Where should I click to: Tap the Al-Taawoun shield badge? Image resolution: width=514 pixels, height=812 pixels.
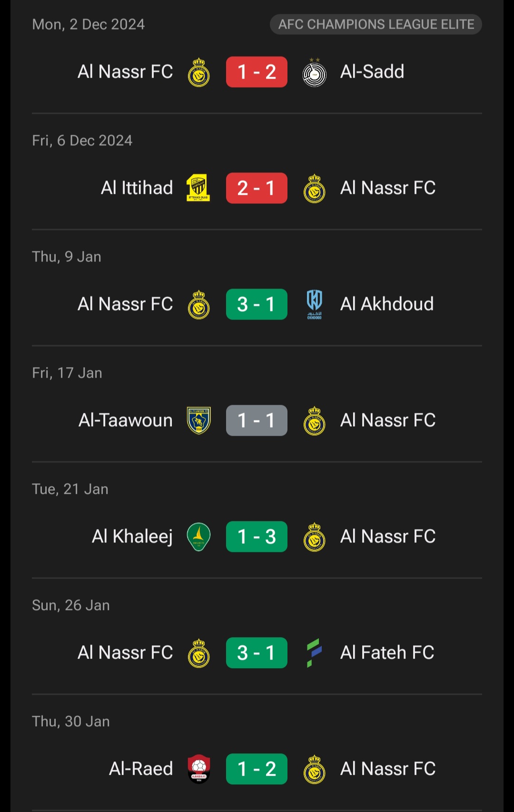[198, 421]
